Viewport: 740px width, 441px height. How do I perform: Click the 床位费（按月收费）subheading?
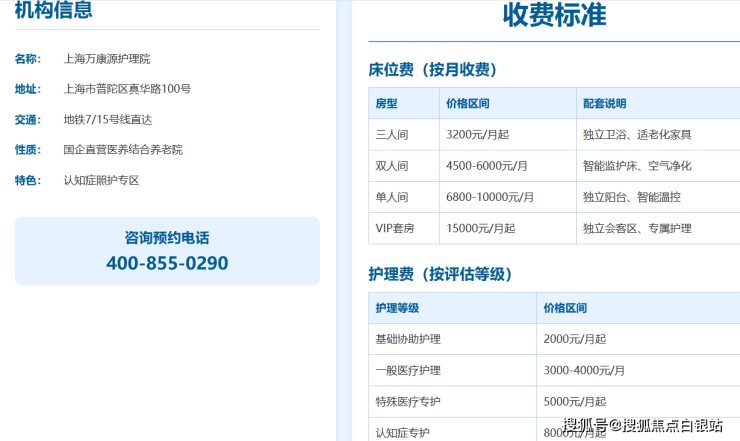433,70
